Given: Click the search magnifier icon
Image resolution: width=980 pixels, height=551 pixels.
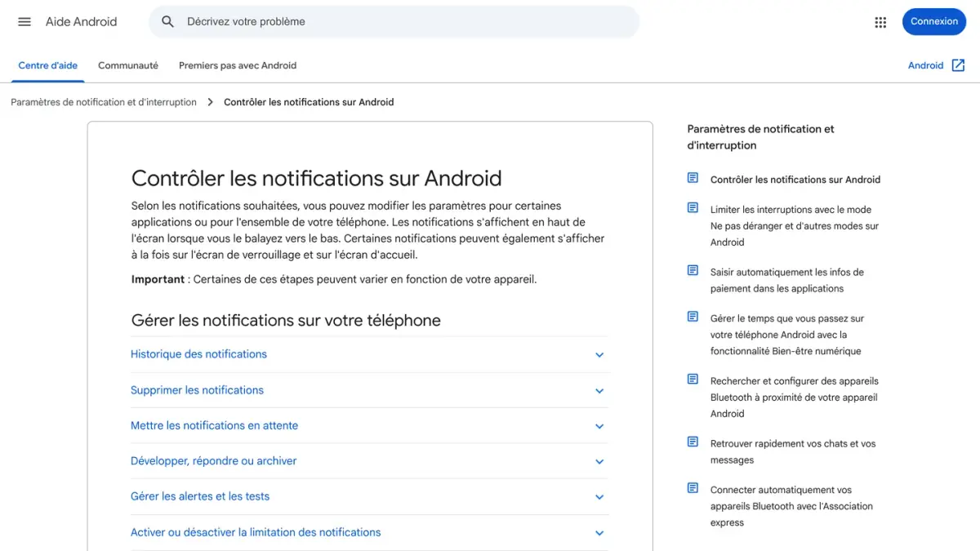Looking at the screenshot, I should 168,22.
